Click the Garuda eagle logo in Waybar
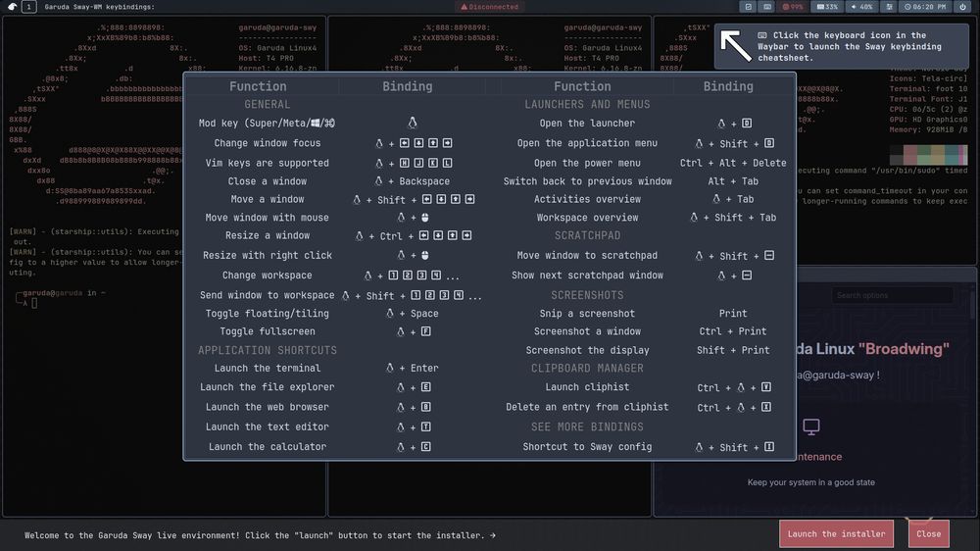 tap(12, 7)
